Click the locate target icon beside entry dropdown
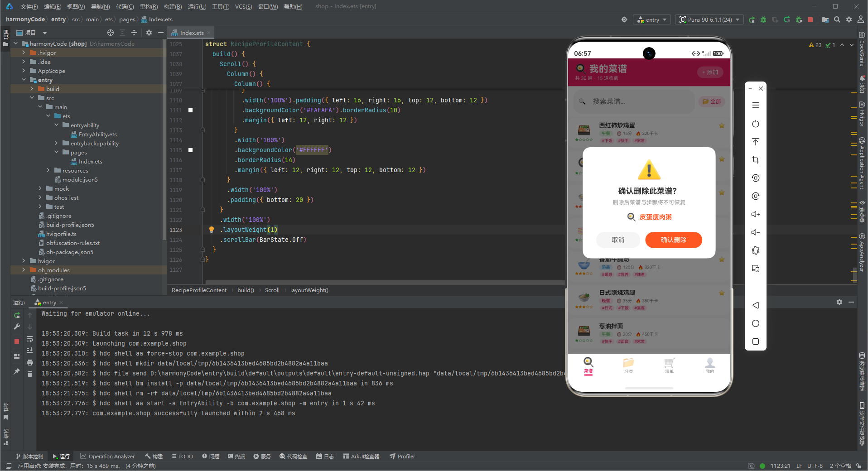 click(624, 19)
